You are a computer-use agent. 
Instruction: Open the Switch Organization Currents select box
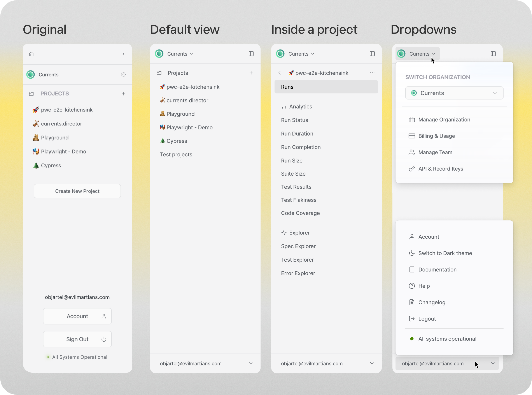click(x=454, y=93)
